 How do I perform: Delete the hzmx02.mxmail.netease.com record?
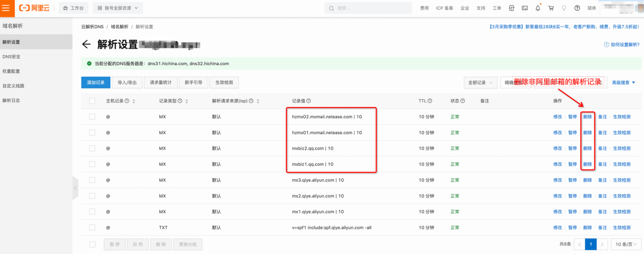pos(587,117)
